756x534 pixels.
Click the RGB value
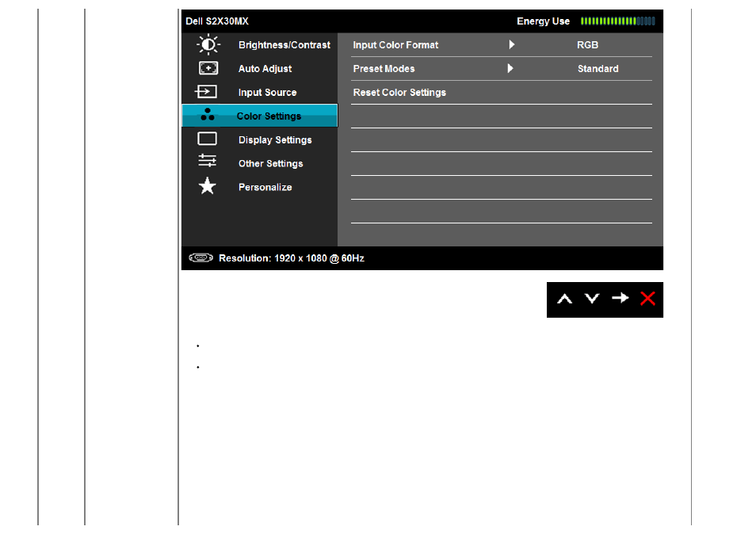[x=587, y=45]
